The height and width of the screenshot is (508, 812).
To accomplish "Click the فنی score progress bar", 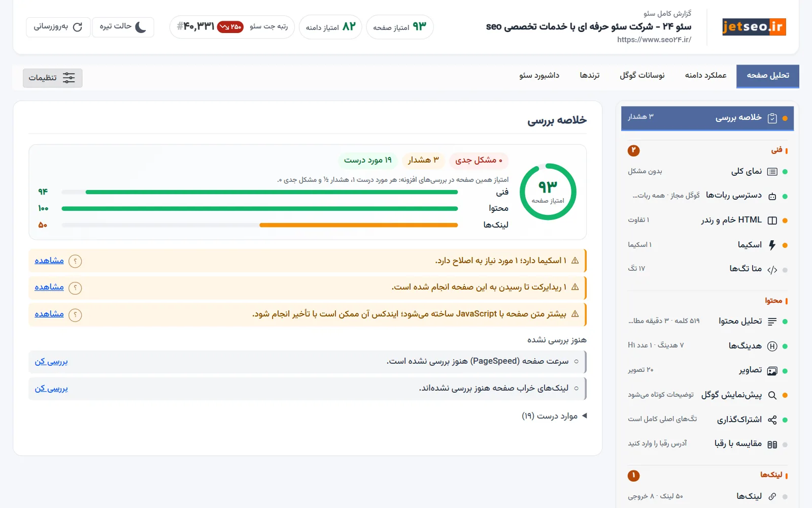I will tap(260, 192).
